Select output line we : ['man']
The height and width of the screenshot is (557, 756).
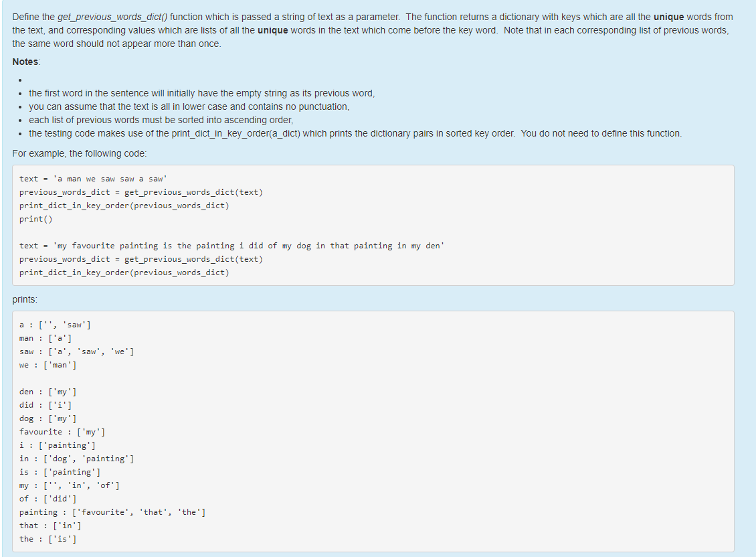pos(57,364)
